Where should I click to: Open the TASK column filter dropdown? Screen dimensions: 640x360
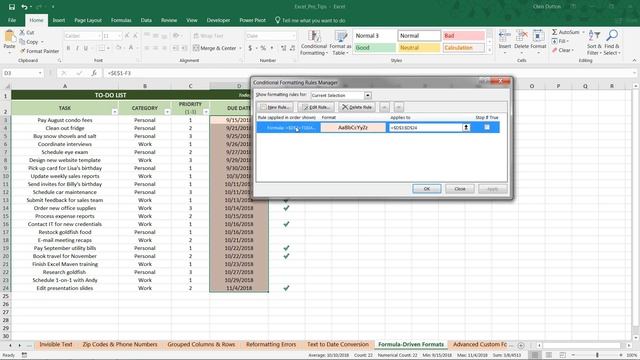point(115,111)
